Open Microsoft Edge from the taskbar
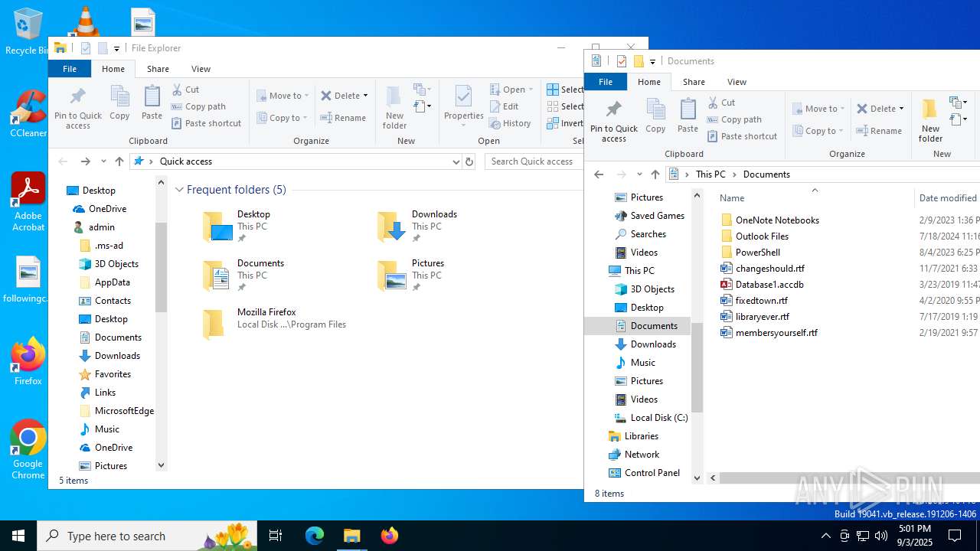Viewport: 980px width, 551px height. click(x=315, y=536)
